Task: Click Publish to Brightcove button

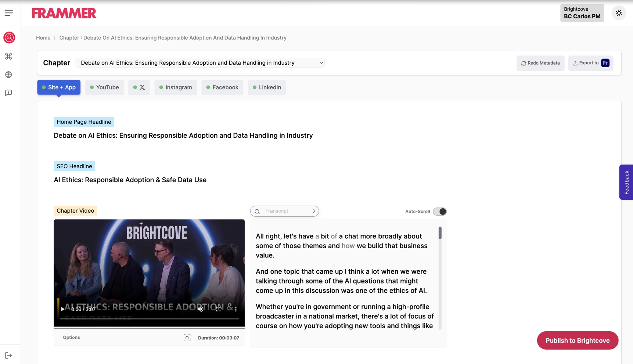Action: tap(577, 340)
